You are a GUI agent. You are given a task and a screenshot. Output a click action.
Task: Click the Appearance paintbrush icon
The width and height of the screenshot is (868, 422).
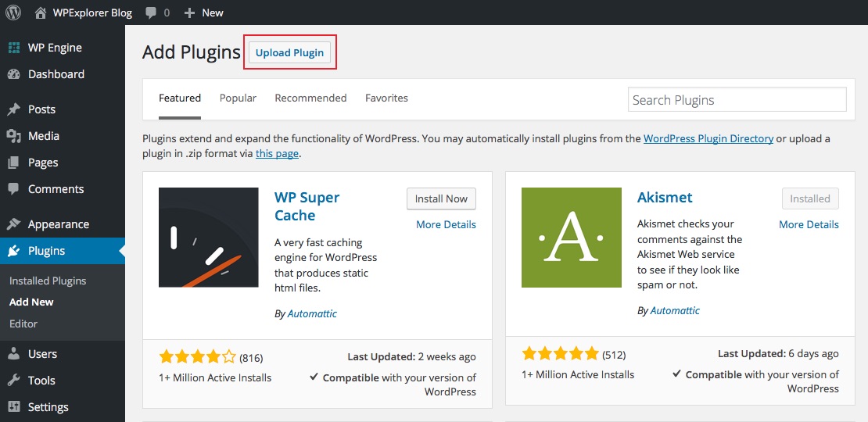[x=14, y=224]
